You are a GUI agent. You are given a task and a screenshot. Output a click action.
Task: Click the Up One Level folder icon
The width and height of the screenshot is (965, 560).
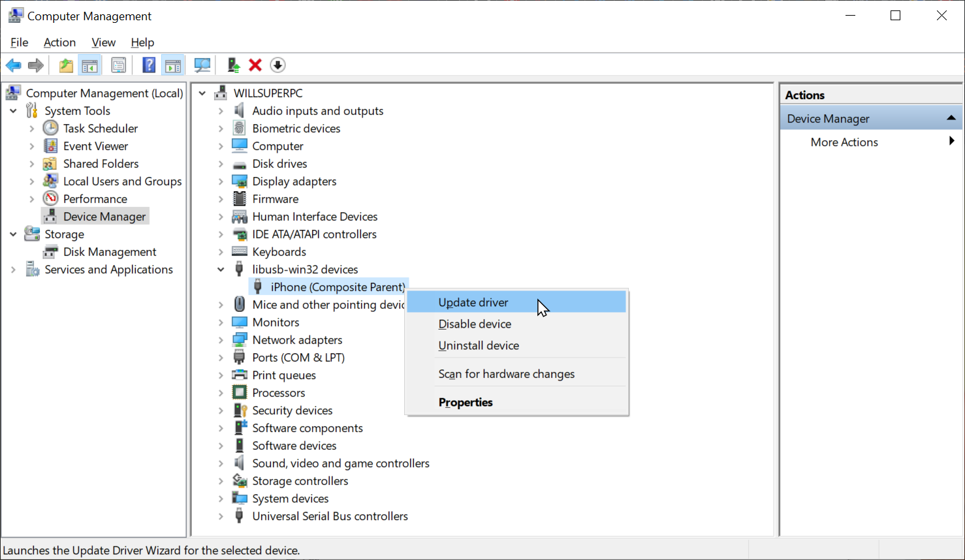pos(66,65)
